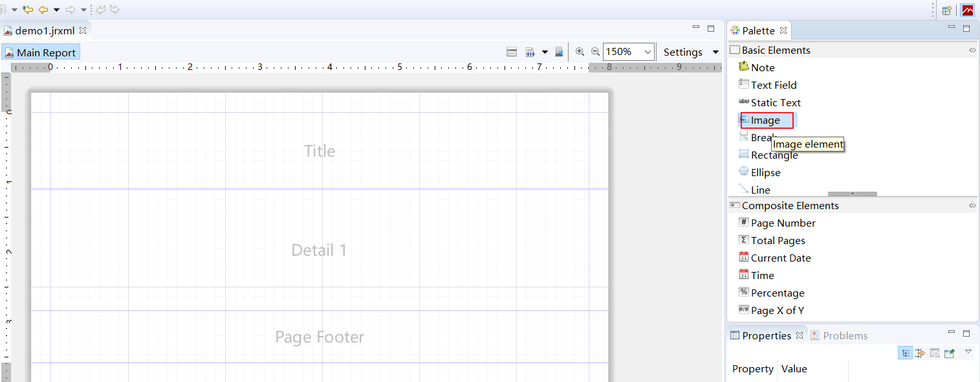980x382 pixels.
Task: Open the Settings dropdown arrow
Action: (x=715, y=52)
